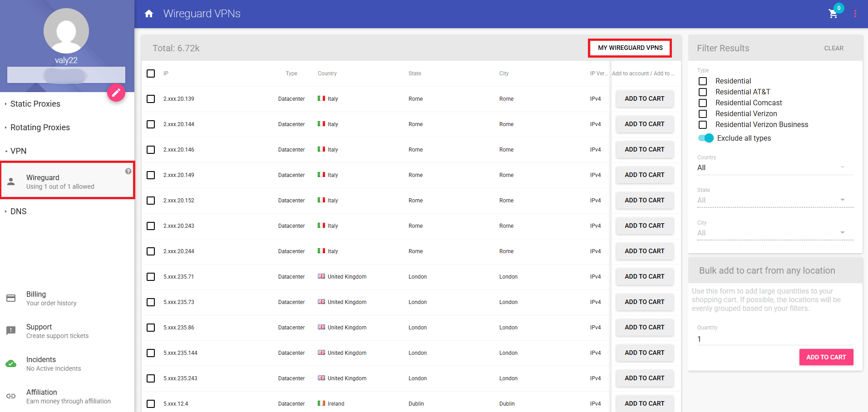Switch to Static Proxies section
This screenshot has height=412, width=868.
tap(35, 103)
